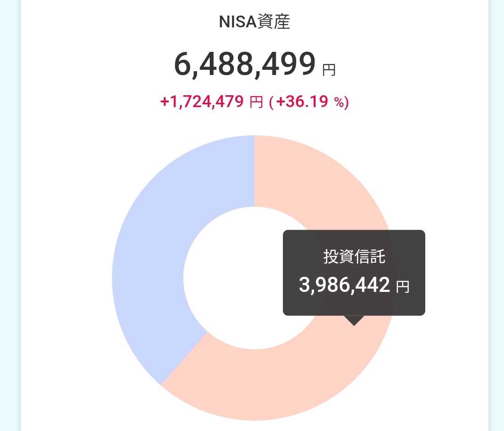The width and height of the screenshot is (504, 431).
Task: Click the 円 unit inside the dark tooltip
Action: tap(403, 287)
